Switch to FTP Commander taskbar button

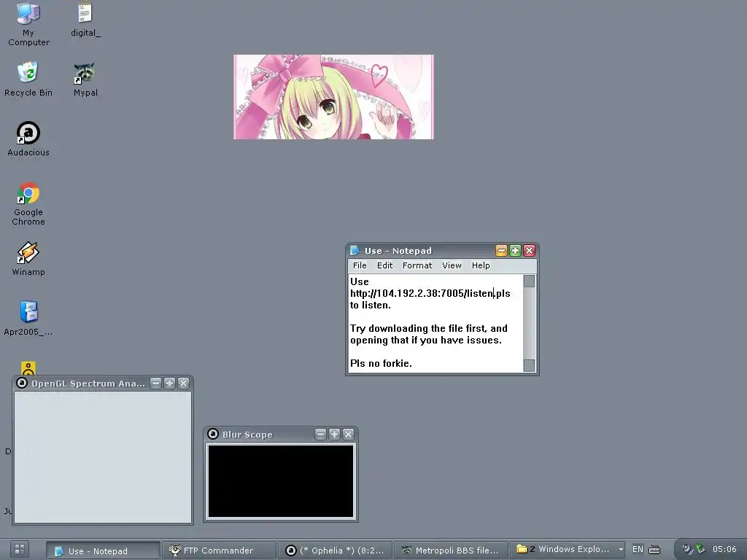click(x=219, y=551)
